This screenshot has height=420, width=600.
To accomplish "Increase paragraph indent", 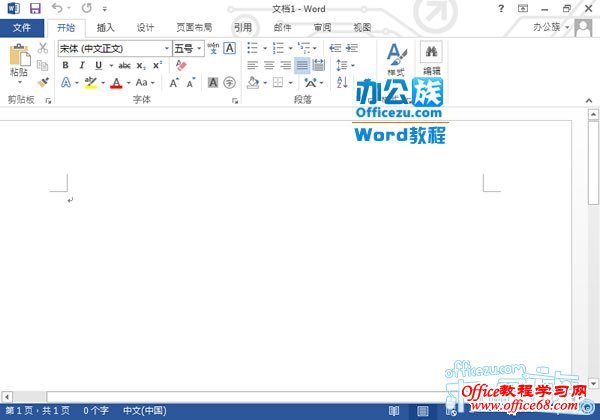I will click(x=352, y=48).
